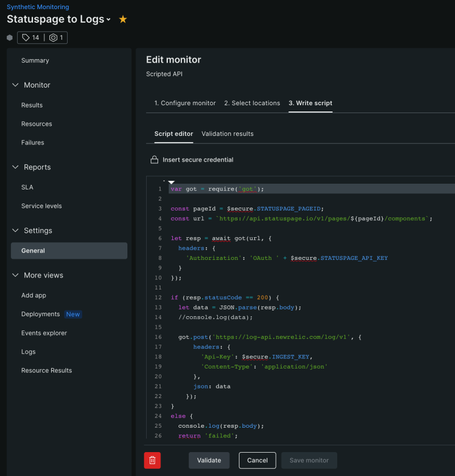Screen dimensions: 455x476
Task: Open the Configure monitor step
Action: [185, 103]
